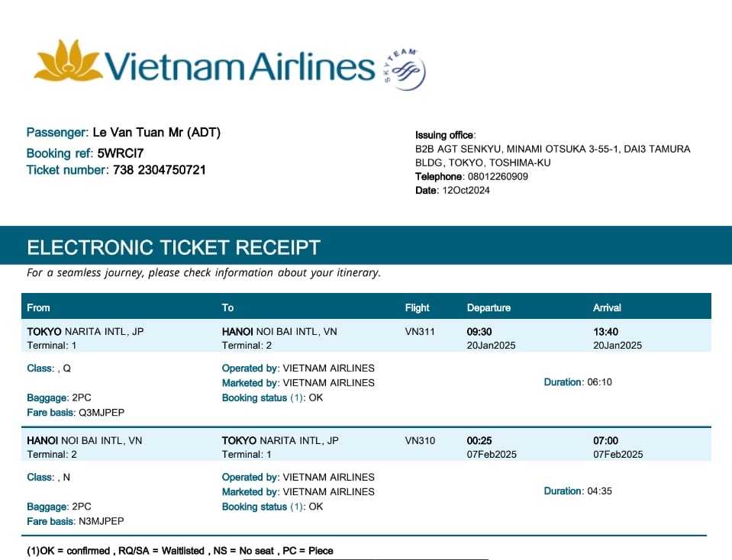Click the Flight column header

coord(417,307)
